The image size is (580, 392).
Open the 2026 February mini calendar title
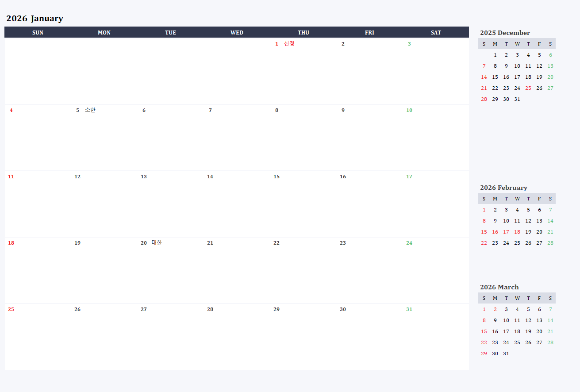[x=503, y=188]
